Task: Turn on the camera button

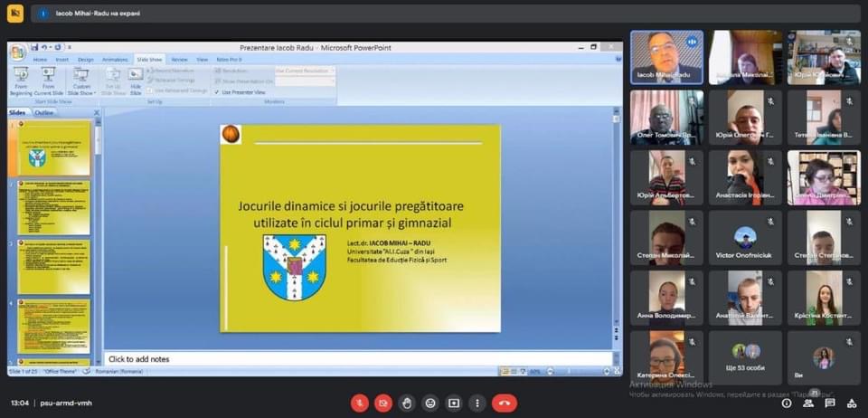Action: [383, 403]
